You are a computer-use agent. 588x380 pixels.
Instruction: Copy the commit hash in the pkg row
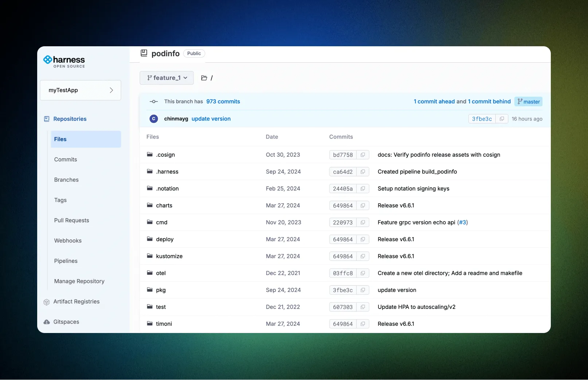pyautogui.click(x=363, y=290)
